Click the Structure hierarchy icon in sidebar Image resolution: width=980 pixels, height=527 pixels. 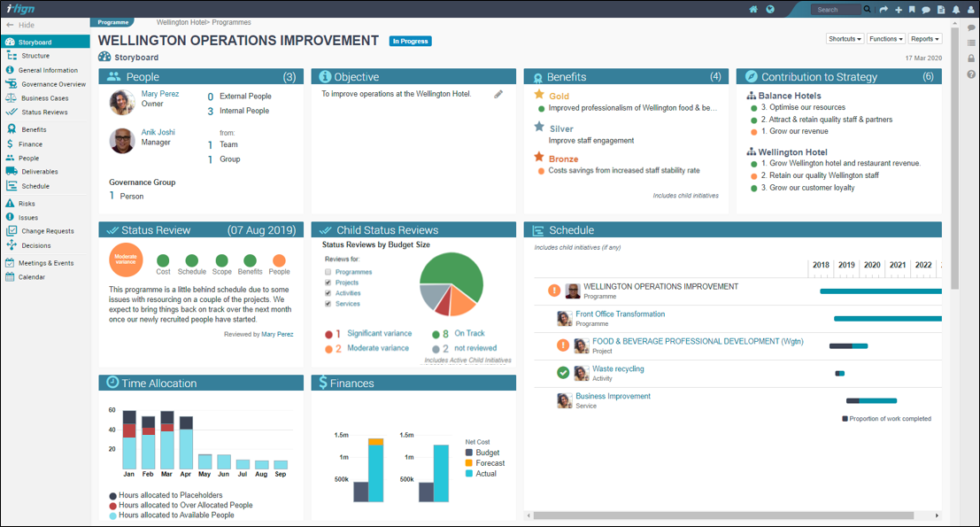click(12, 56)
